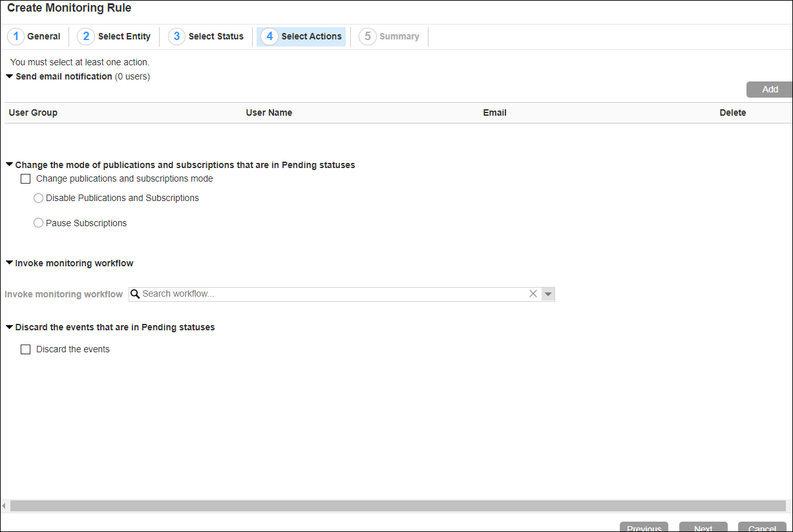This screenshot has width=793, height=532.
Task: Open the workflow dropdown arrow
Action: pyautogui.click(x=548, y=294)
